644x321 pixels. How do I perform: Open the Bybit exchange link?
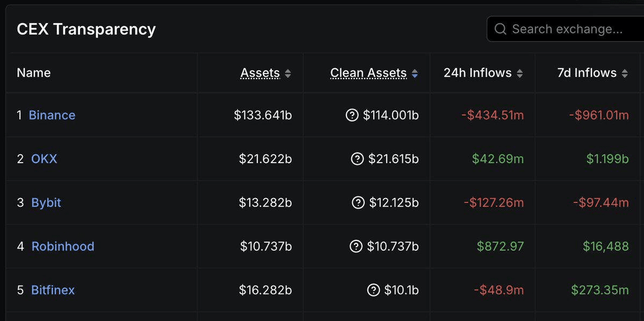pos(46,203)
